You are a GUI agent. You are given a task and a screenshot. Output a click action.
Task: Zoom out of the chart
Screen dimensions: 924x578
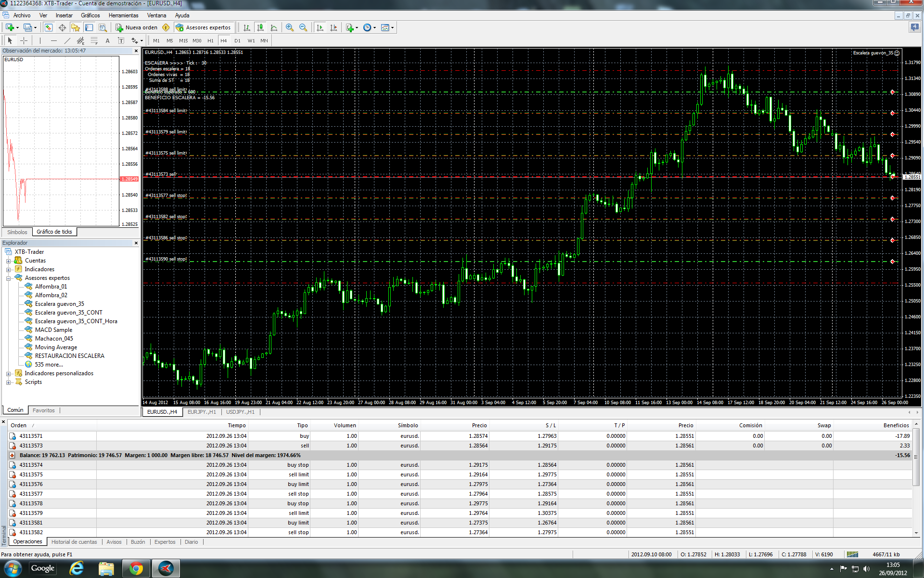point(303,27)
